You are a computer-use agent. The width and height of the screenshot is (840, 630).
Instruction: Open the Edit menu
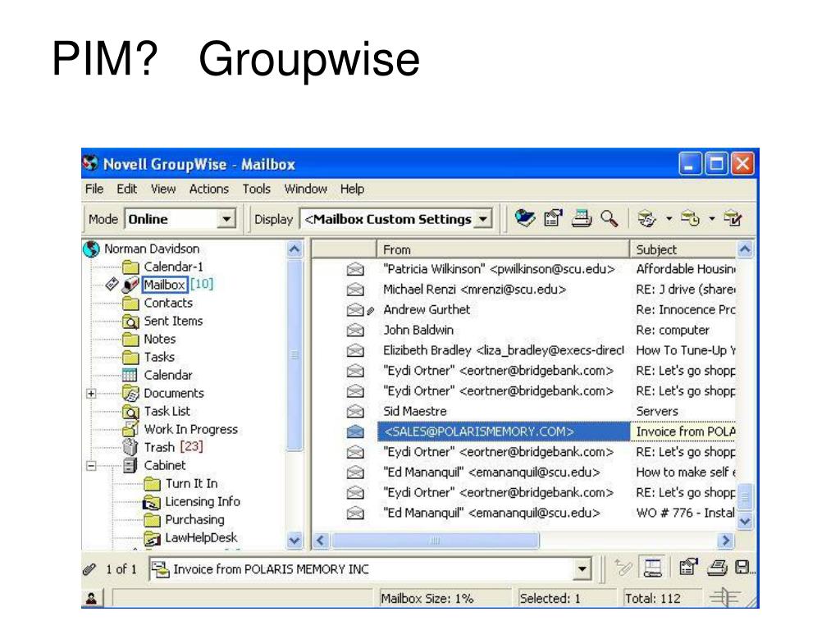(x=127, y=189)
